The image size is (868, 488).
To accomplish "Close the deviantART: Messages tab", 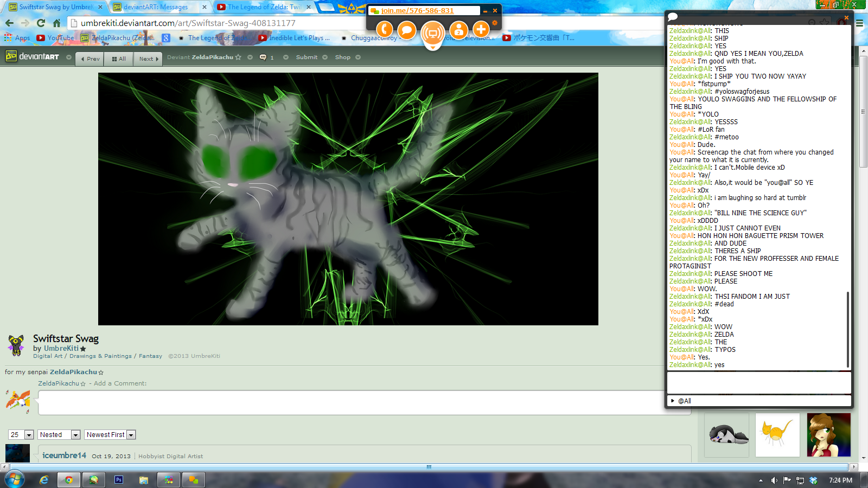I will 205,7.
